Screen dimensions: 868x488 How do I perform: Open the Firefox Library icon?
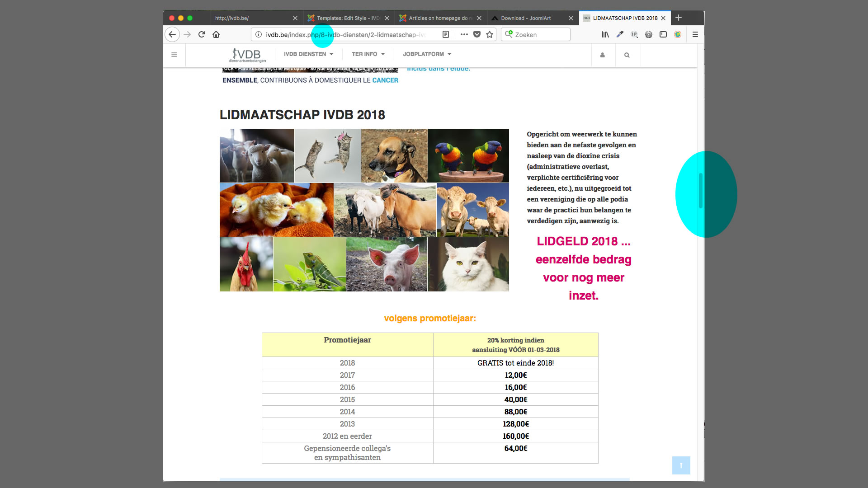click(605, 34)
